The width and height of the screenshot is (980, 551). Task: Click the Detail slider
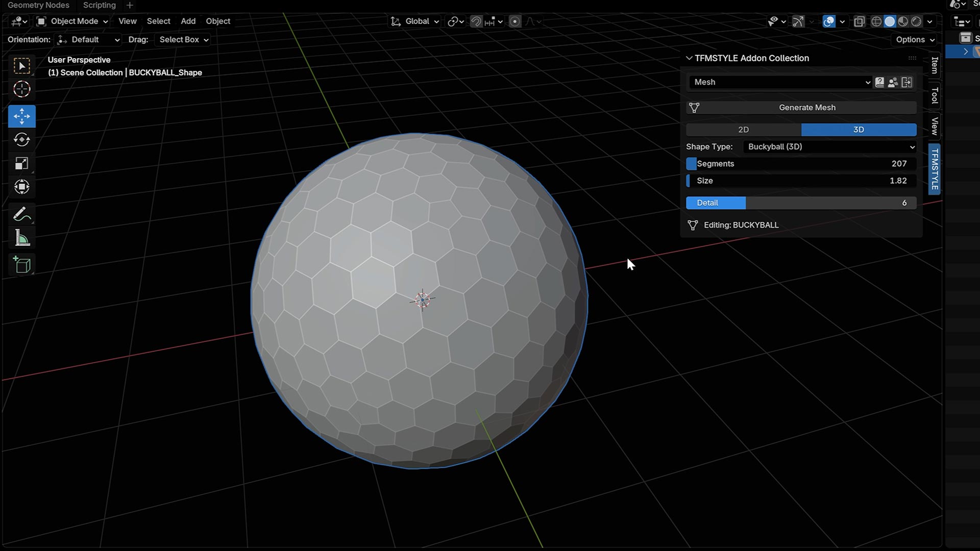click(x=801, y=203)
